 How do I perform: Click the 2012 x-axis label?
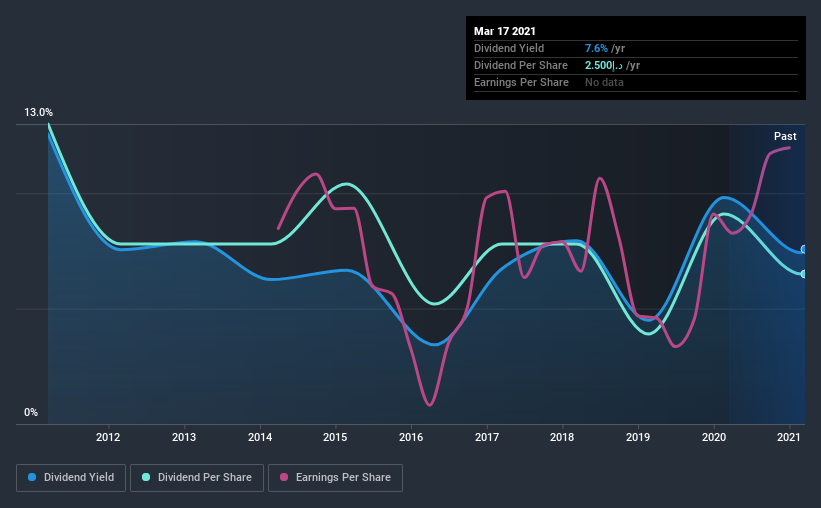tap(108, 437)
